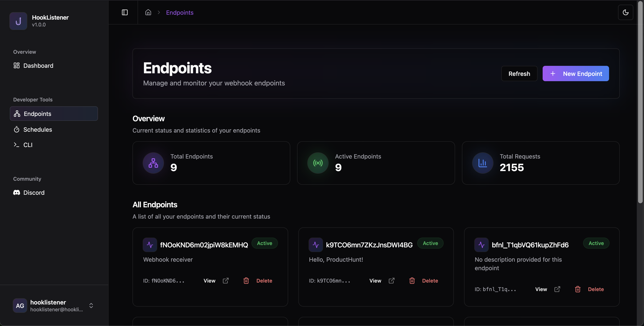The height and width of the screenshot is (326, 644).
Task: Expand hooklistener account switcher chevron
Action: coord(91,306)
